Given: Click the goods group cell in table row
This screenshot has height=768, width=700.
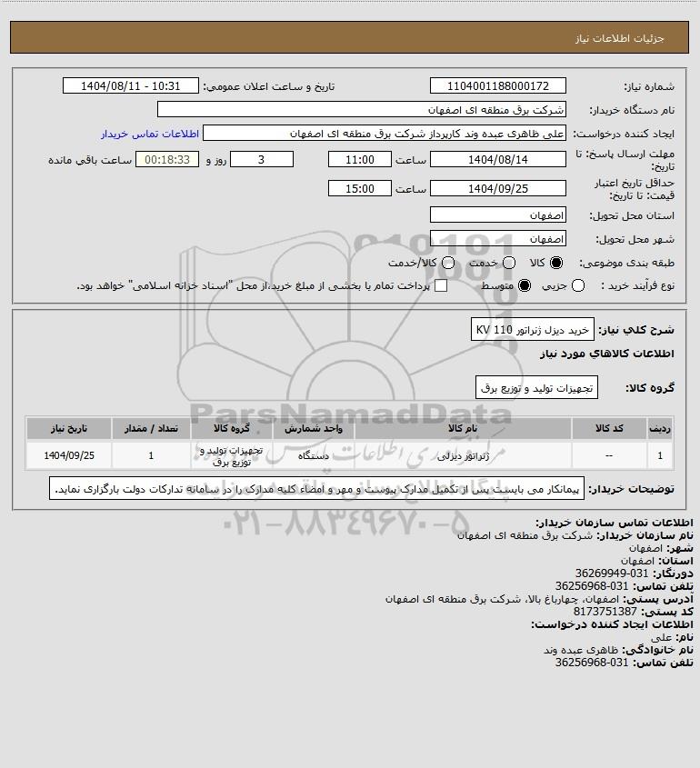Looking at the screenshot, I should (232, 455).
